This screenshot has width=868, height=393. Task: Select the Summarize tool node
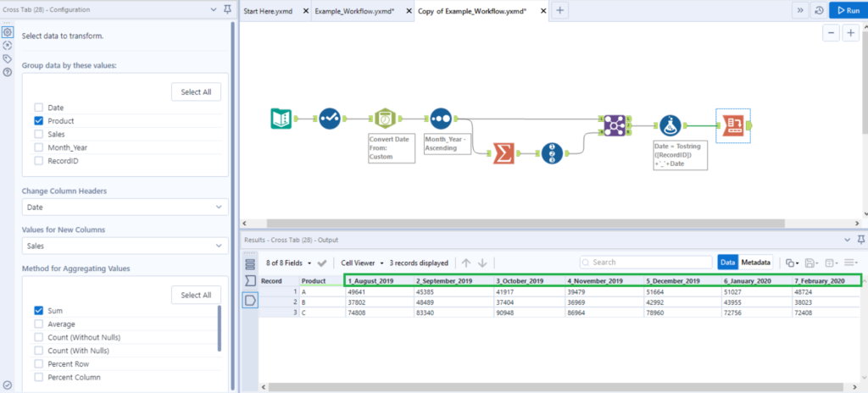pyautogui.click(x=504, y=153)
